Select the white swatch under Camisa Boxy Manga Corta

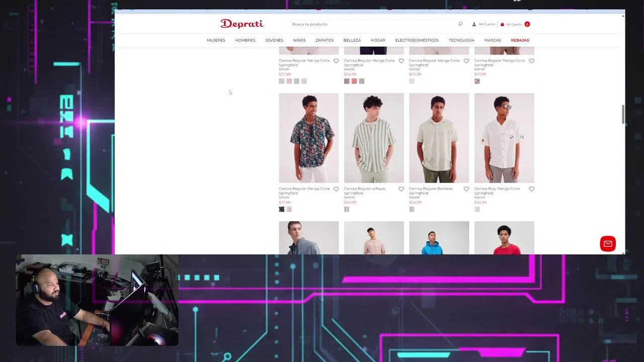pyautogui.click(x=477, y=209)
